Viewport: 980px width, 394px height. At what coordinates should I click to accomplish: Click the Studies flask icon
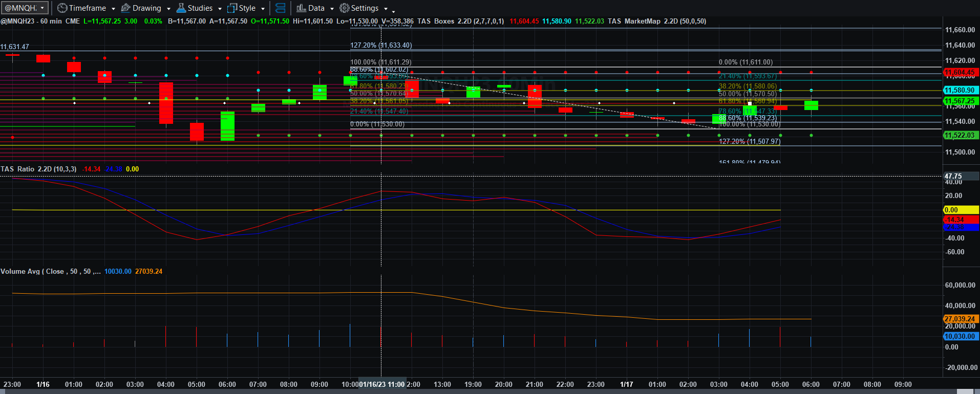181,8
